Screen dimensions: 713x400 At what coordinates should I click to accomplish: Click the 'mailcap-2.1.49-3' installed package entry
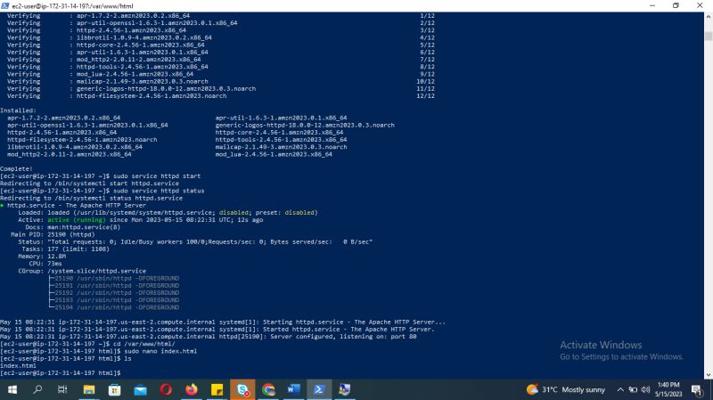[281, 147]
